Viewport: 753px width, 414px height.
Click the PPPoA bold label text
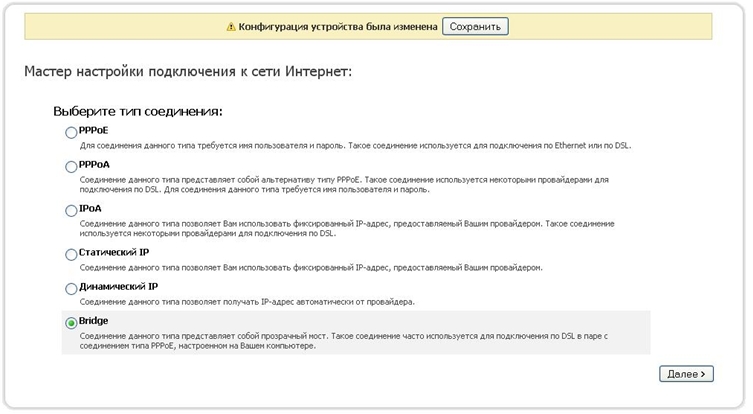pos(94,165)
